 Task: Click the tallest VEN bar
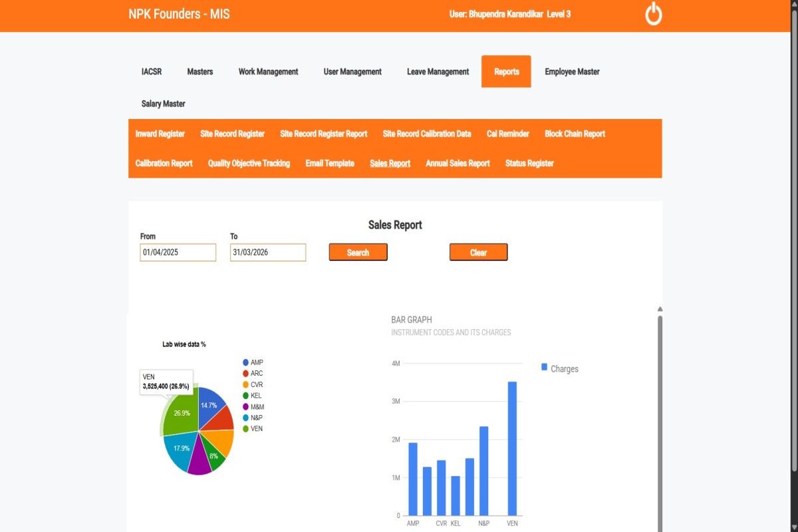click(512, 448)
